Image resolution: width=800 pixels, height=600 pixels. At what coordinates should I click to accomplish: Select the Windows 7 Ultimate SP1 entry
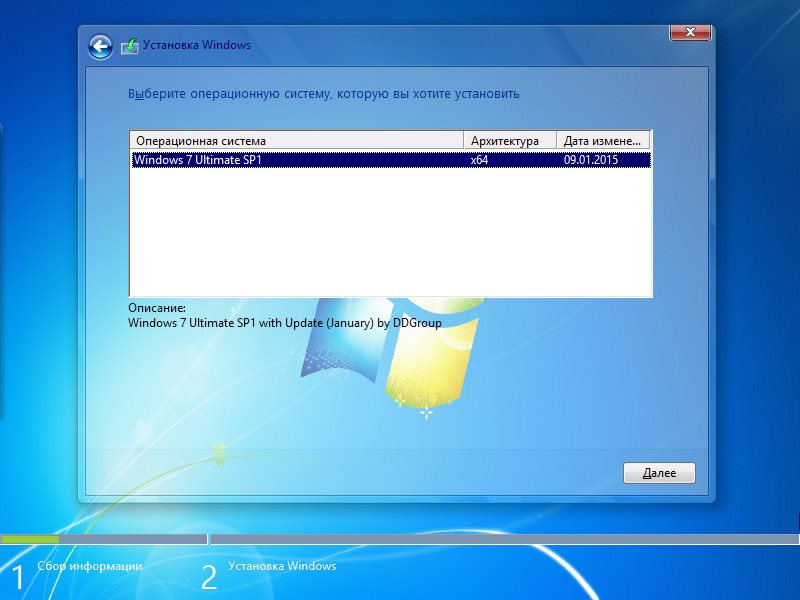(250, 158)
